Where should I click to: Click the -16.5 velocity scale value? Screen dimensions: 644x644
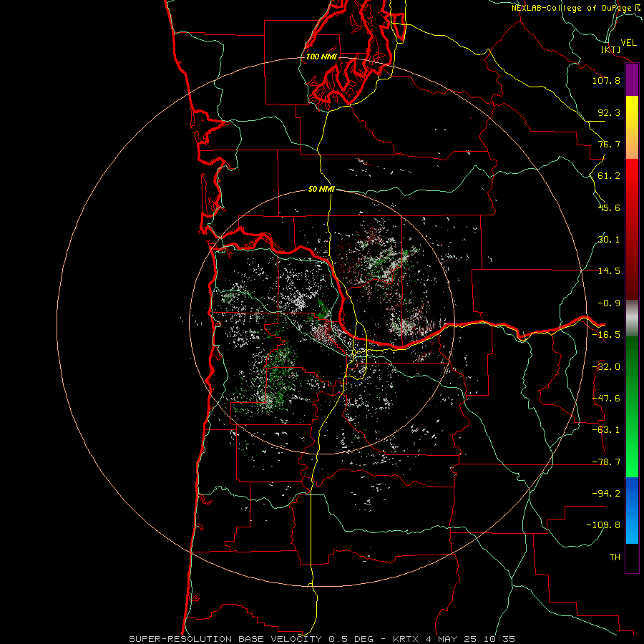coord(606,335)
